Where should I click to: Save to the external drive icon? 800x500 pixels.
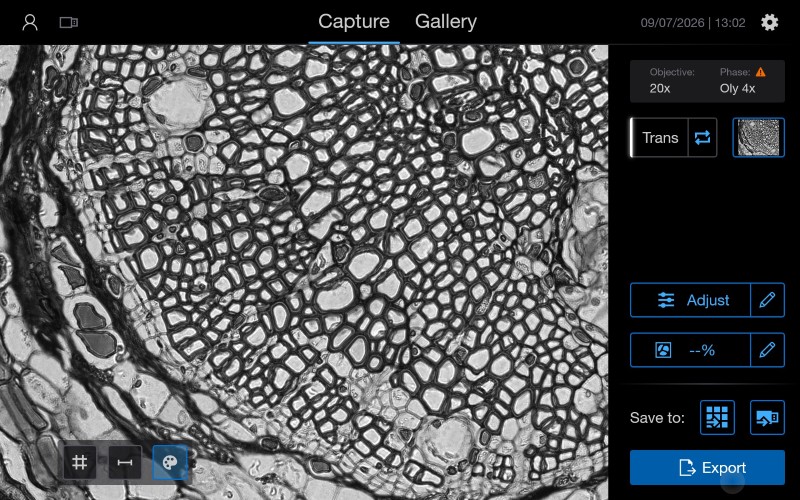[x=767, y=418]
